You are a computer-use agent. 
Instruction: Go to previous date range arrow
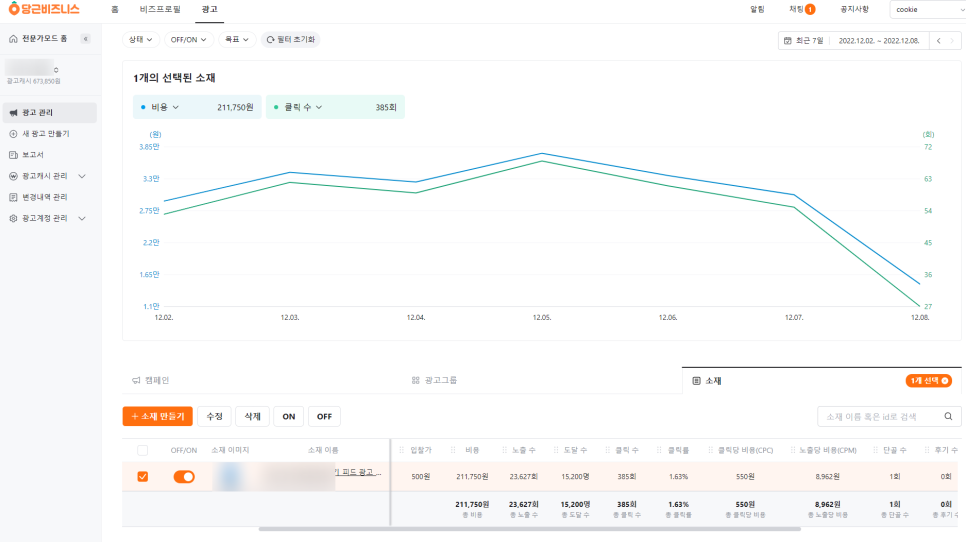coord(939,41)
